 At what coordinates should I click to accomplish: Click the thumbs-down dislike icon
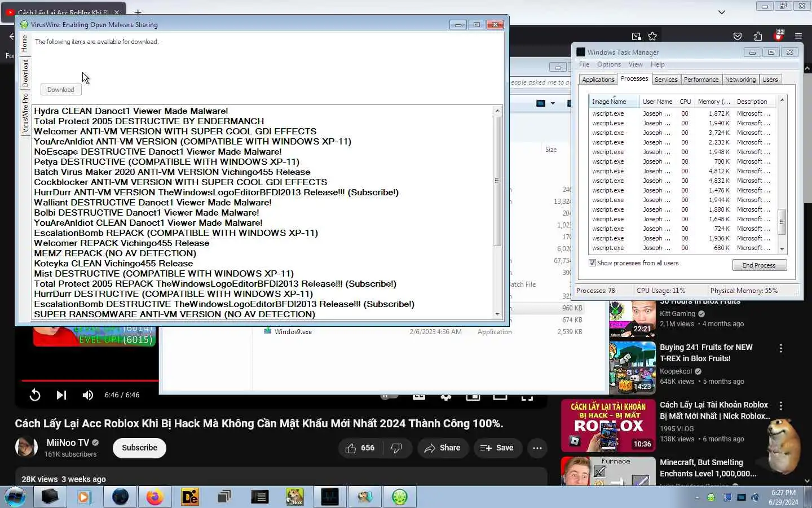point(396,448)
